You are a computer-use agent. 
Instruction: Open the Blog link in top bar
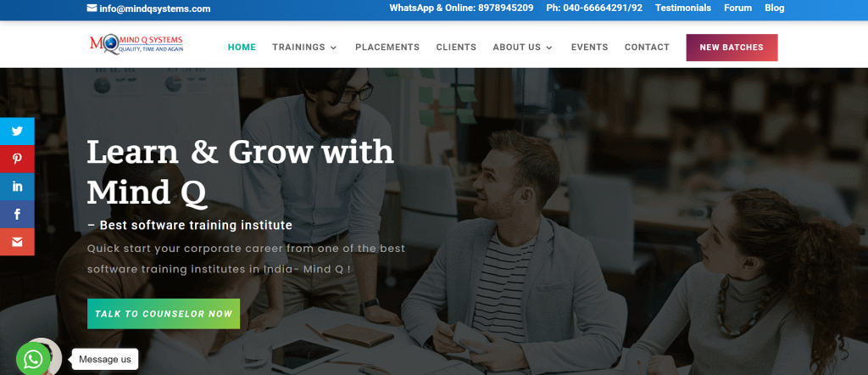[775, 8]
